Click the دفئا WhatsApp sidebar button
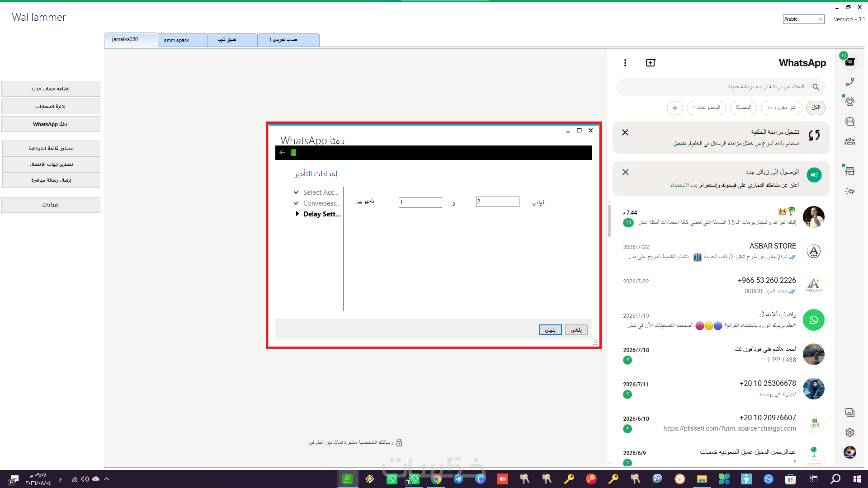 pos(51,124)
